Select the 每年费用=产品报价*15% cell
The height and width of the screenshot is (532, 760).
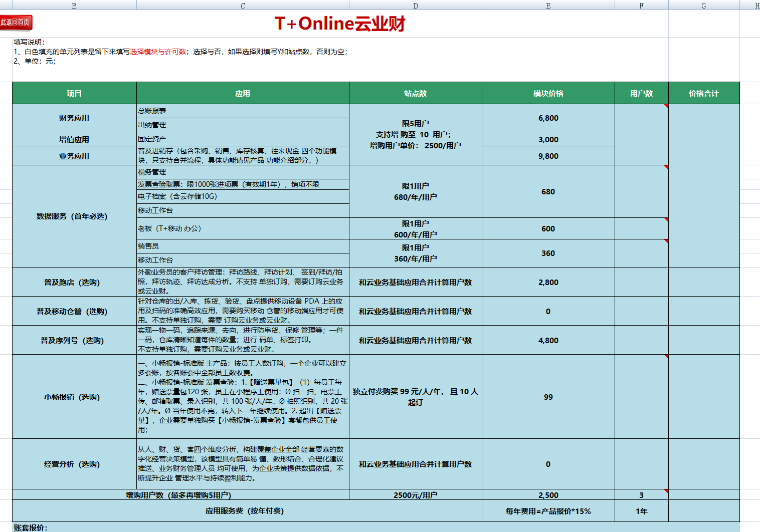coord(548,511)
